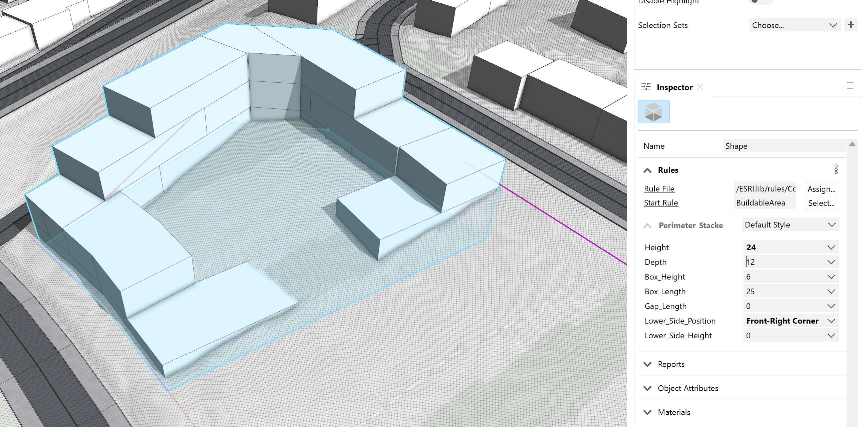Open the Start Rule link

point(661,202)
